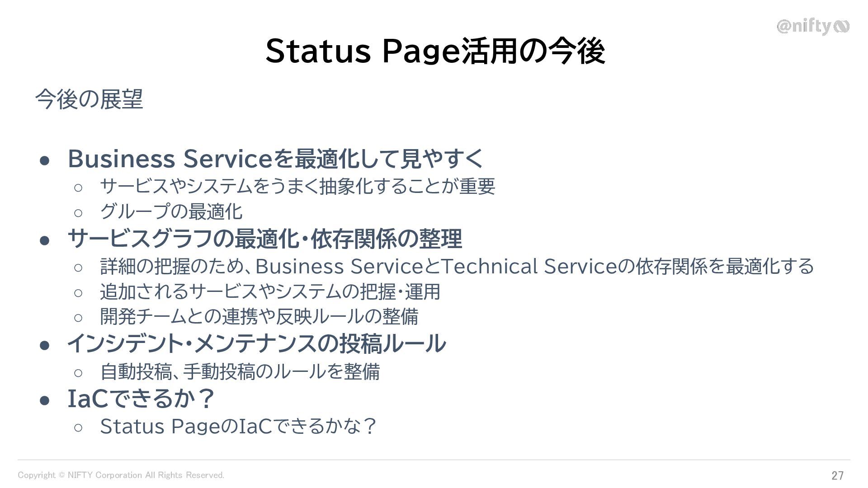
Task: Select 自動投稿、手動投稿のルールを整備 text
Action: (x=240, y=372)
